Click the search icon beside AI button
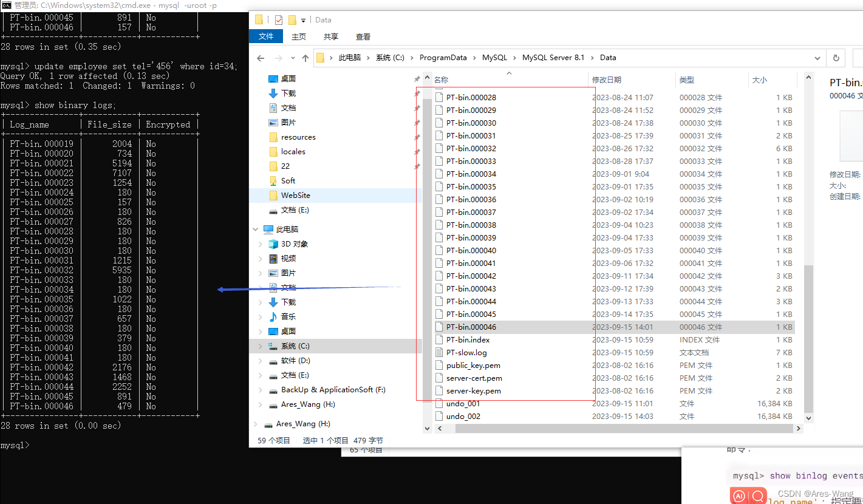 [758, 496]
